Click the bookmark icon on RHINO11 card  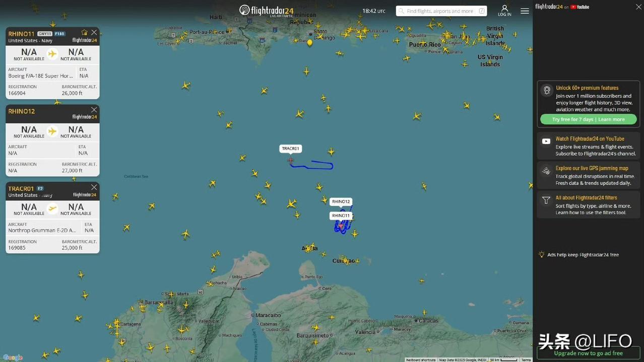[85, 32]
